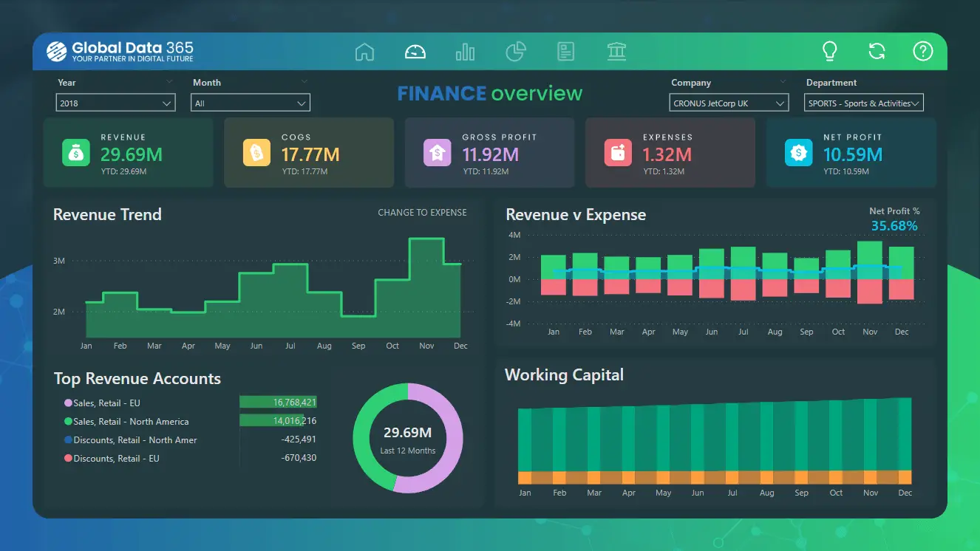Click the 29.69M donut center label
This screenshot has width=980, height=551.
click(x=408, y=433)
